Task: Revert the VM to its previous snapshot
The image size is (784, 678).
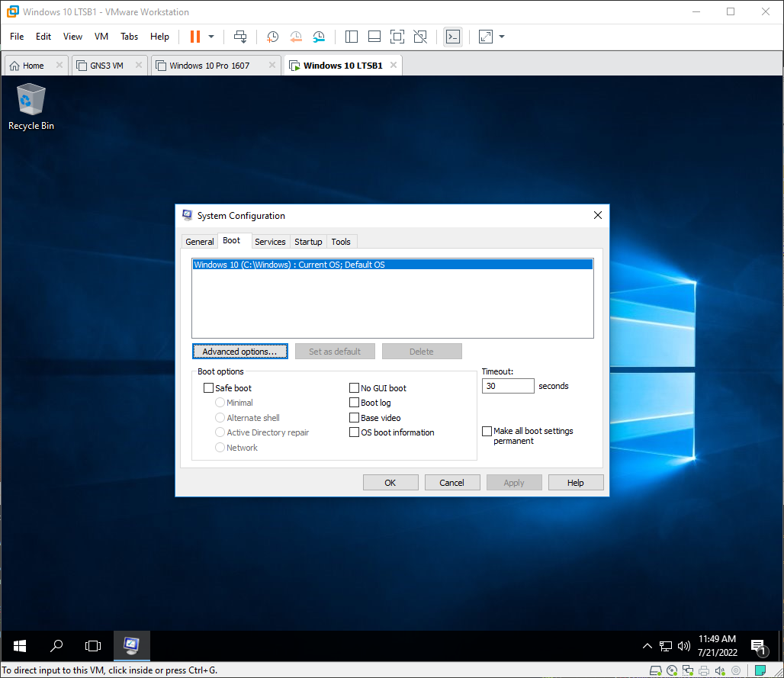Action: click(296, 37)
